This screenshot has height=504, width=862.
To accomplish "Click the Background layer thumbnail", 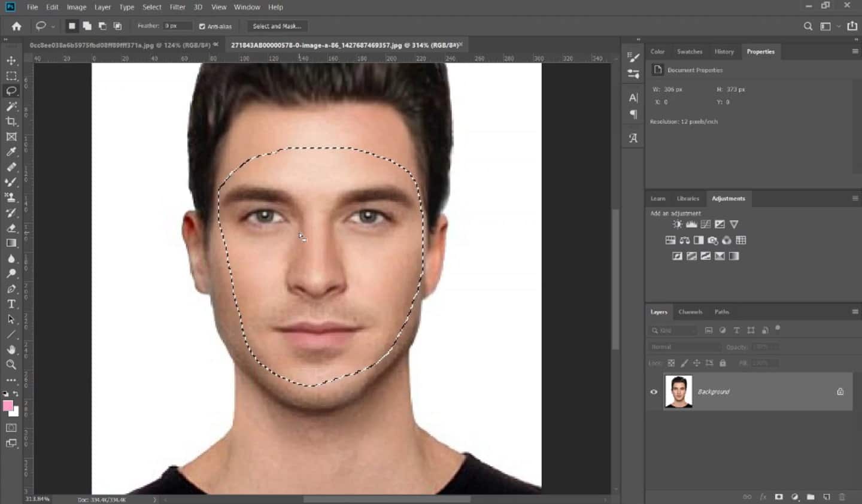I will coord(679,391).
